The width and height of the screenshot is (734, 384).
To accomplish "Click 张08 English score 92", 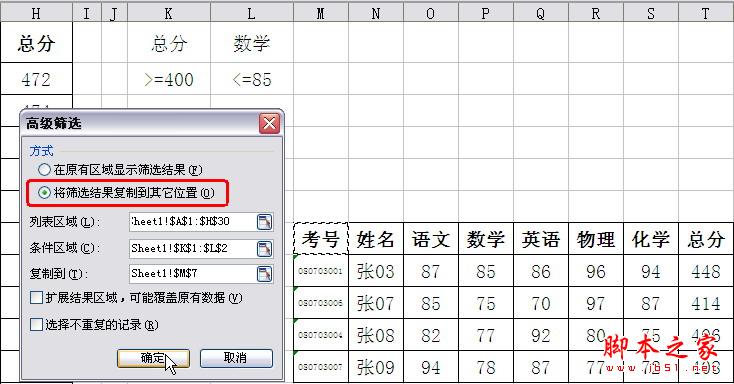I will tap(541, 335).
